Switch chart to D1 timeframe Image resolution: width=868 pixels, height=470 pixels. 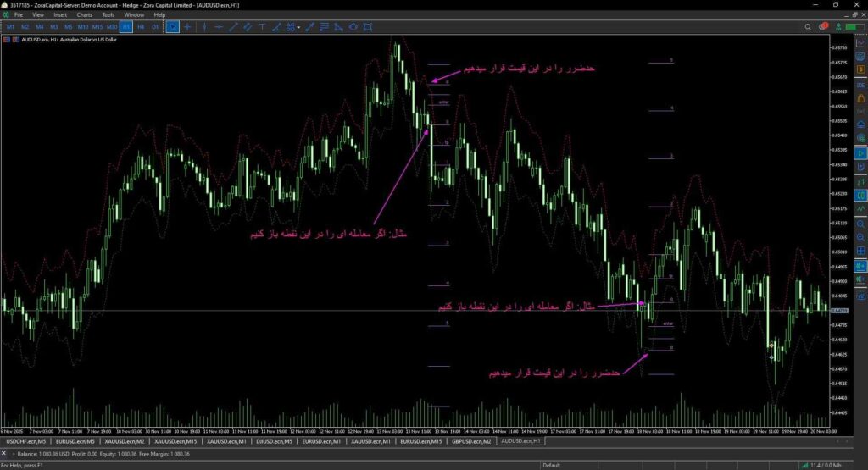click(x=155, y=26)
